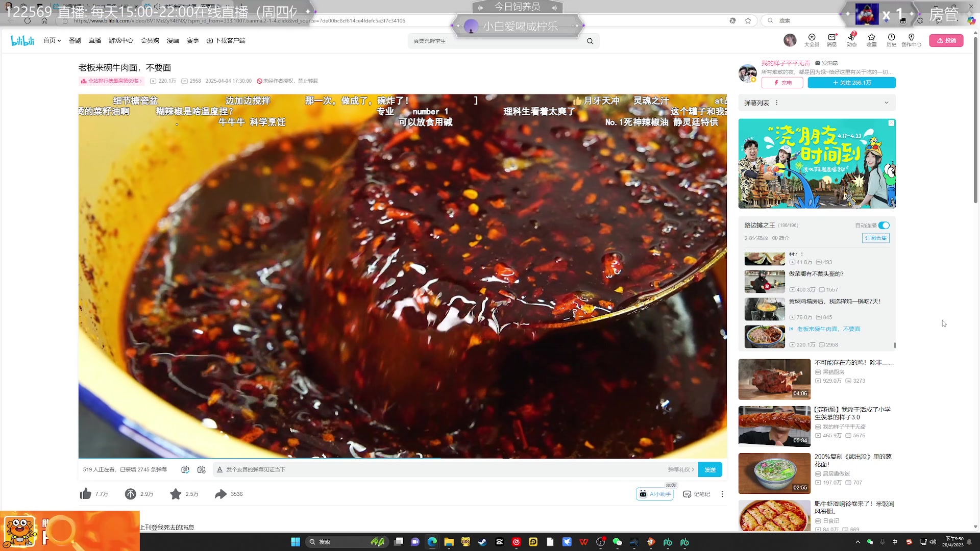Open playlist item 黄焖鸡塌房后 video
980x551 pixels.
817,309
